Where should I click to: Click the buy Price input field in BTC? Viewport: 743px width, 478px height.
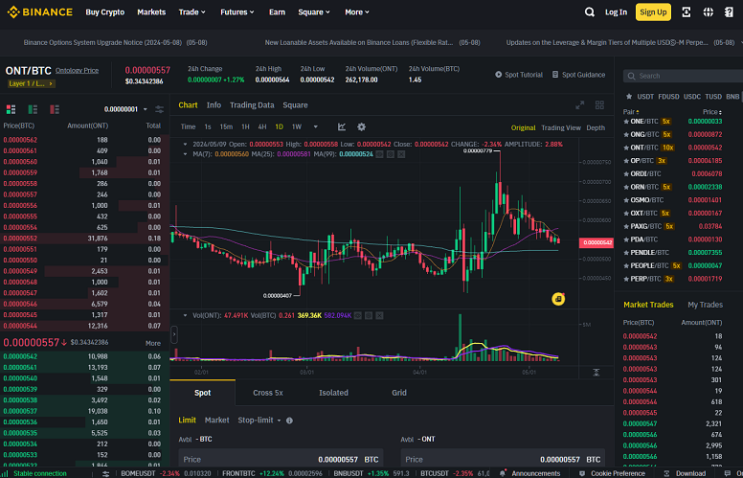click(x=281, y=460)
